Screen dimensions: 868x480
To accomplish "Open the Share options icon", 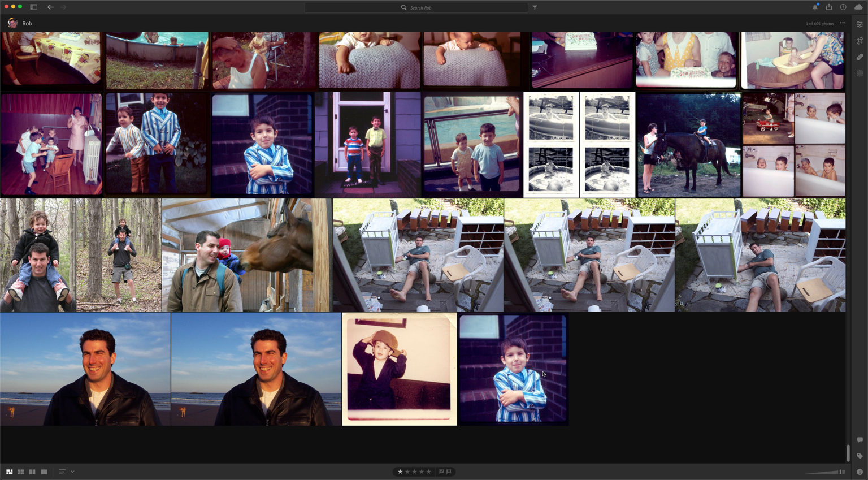I will click(828, 7).
